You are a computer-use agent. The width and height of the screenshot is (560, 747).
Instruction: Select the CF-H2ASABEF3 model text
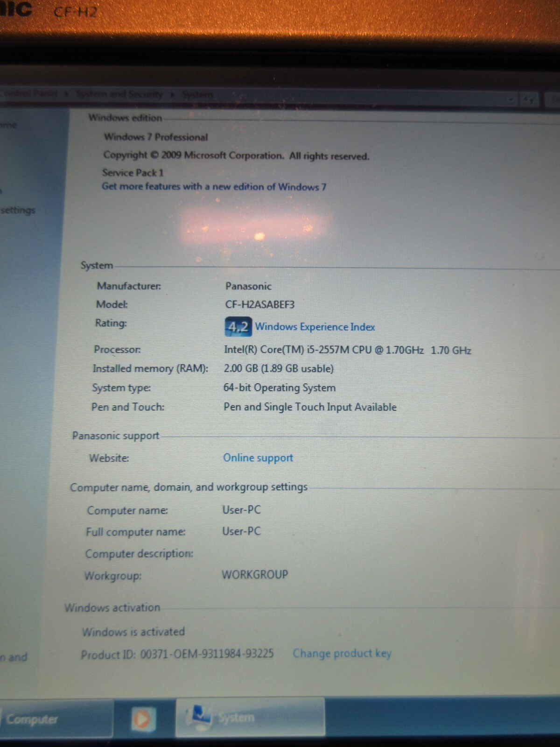click(x=260, y=305)
